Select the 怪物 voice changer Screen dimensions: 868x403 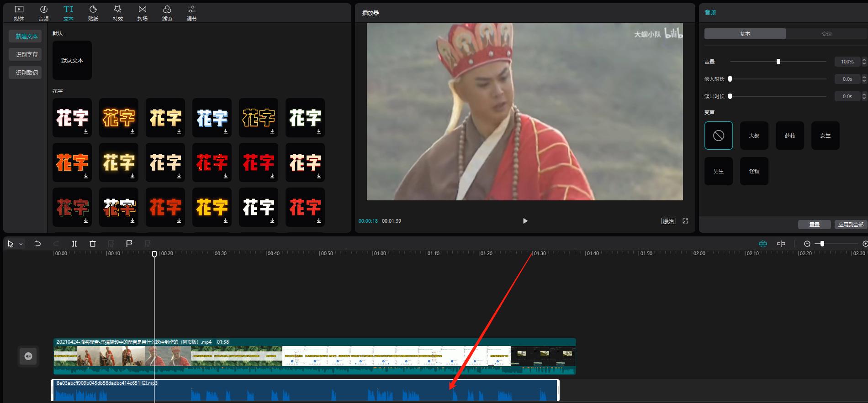coord(754,171)
